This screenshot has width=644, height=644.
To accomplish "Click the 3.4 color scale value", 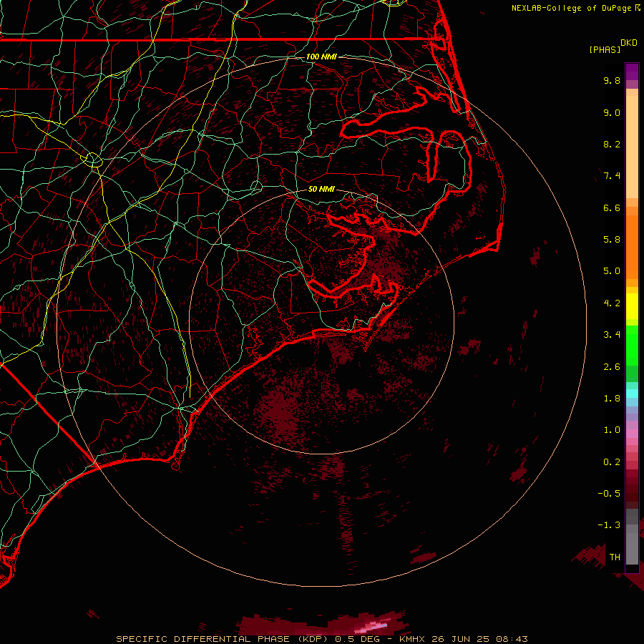I will coord(612,335).
